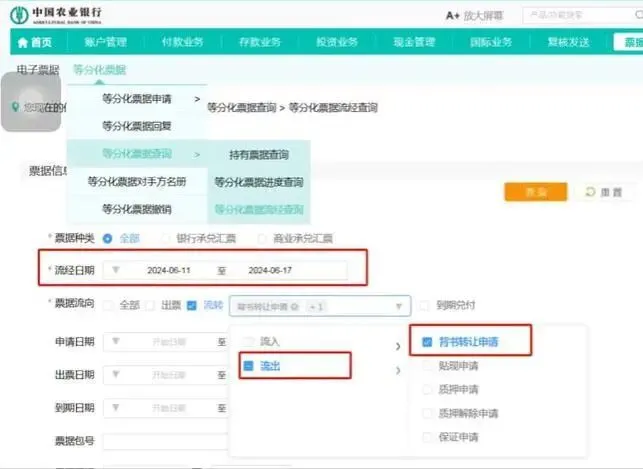The width and height of the screenshot is (643, 469).
Task: Click the 流经日期 start date 2024-06-11
Action: tap(169, 270)
